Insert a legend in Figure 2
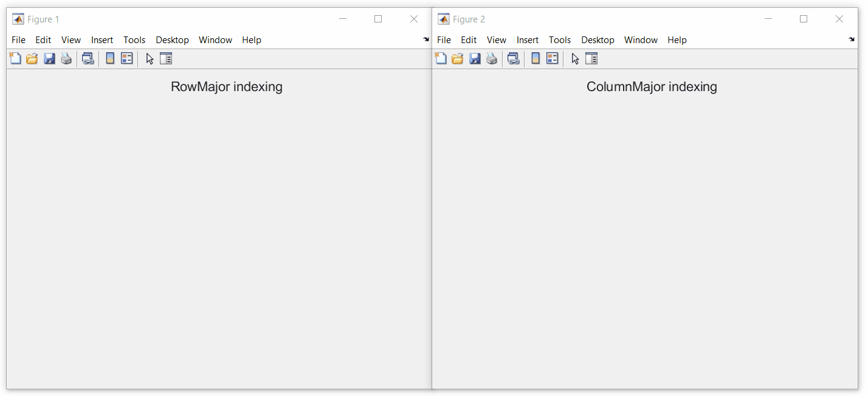This screenshot has width=868, height=396. (552, 58)
